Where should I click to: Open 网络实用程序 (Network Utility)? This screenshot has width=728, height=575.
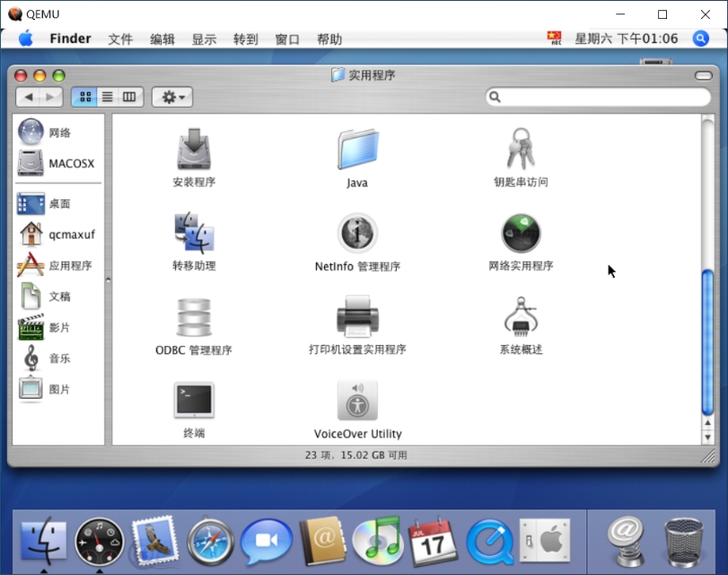click(x=522, y=233)
